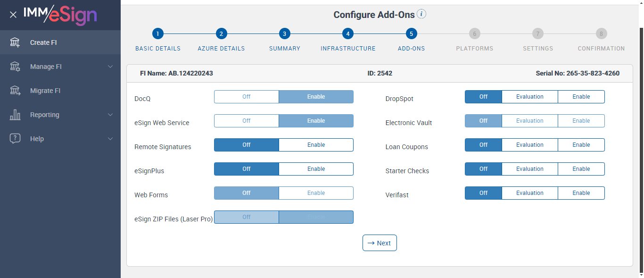Expand the Reporting submenu chevron
This screenshot has width=644, height=278.
tap(110, 115)
